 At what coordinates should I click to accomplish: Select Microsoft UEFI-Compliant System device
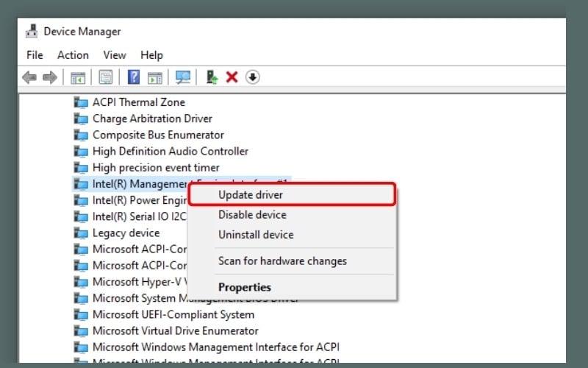pyautogui.click(x=173, y=315)
